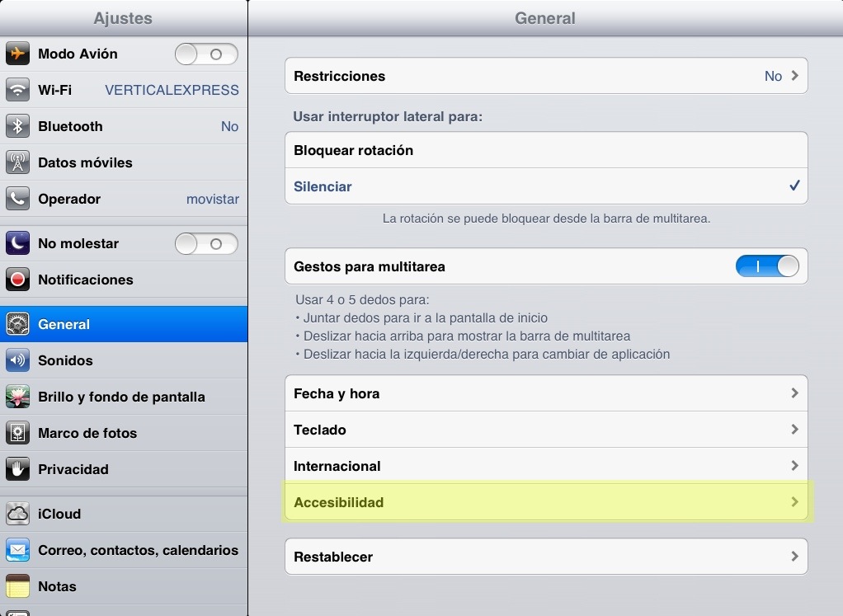The image size is (843, 616).
Task: Toggle the Modo Avión switch
Action: (x=206, y=54)
